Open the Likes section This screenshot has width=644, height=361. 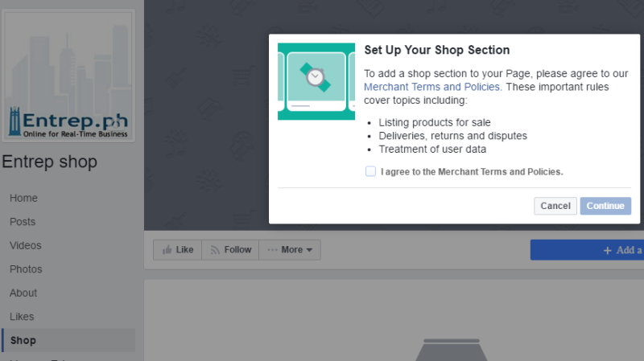click(22, 317)
